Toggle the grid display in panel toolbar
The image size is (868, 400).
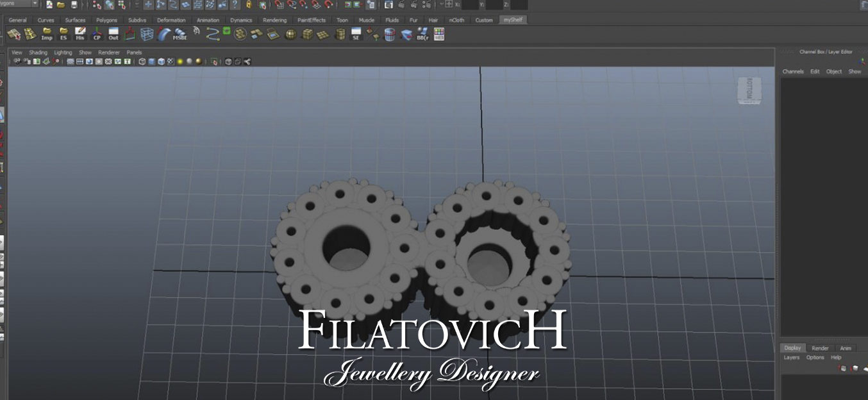pyautogui.click(x=71, y=62)
